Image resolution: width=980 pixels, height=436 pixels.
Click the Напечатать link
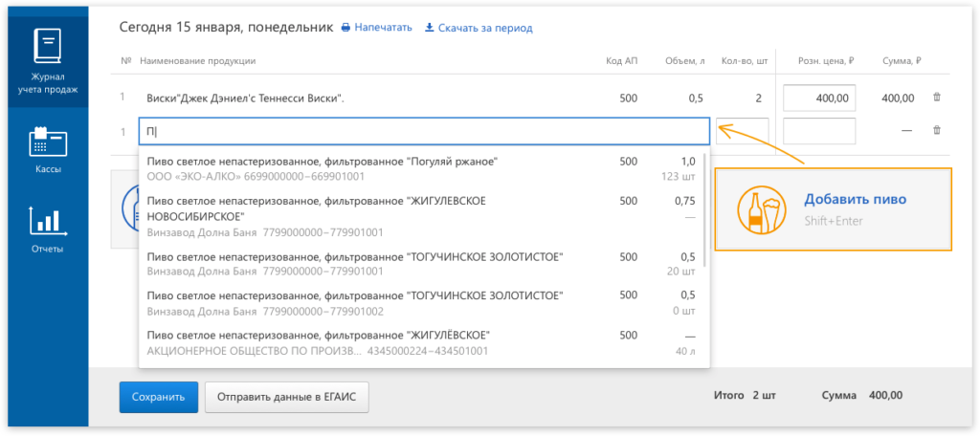click(383, 28)
